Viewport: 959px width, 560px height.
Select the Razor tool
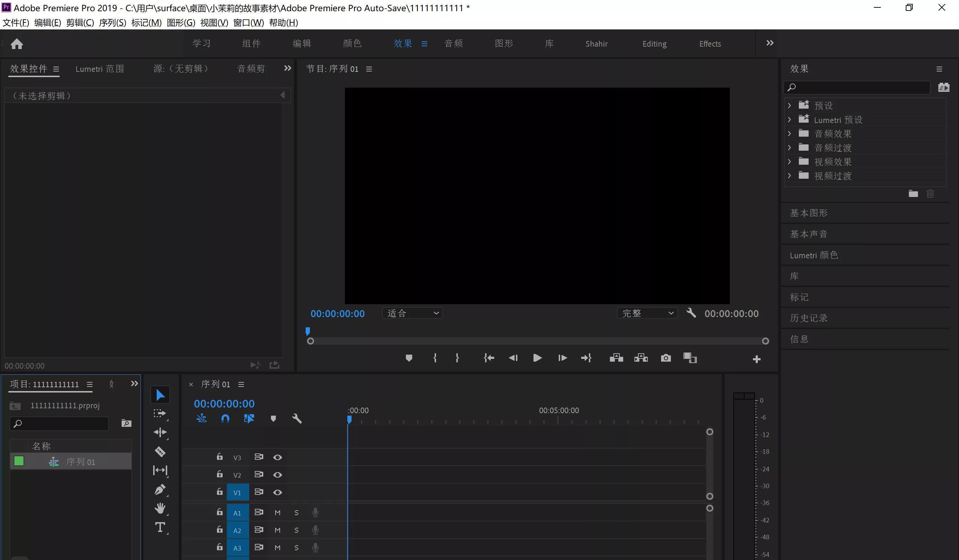click(160, 452)
